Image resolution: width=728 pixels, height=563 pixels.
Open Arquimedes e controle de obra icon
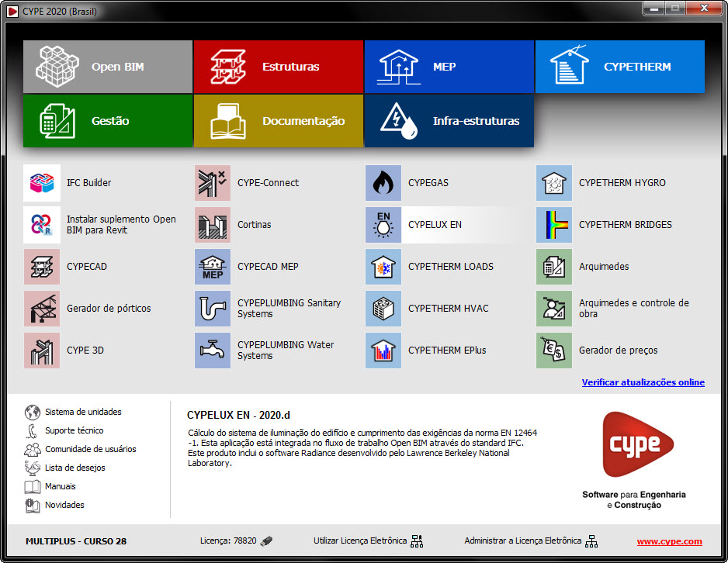[554, 309]
